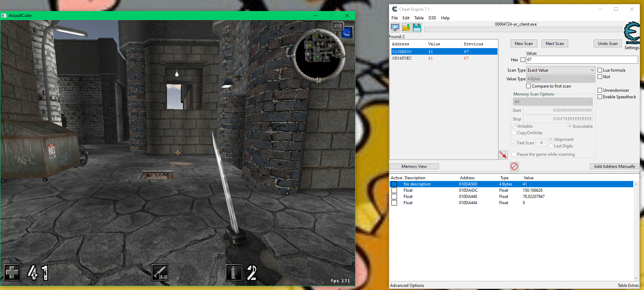Open Memory View
Viewport: 644px width, 290px height.
click(414, 166)
